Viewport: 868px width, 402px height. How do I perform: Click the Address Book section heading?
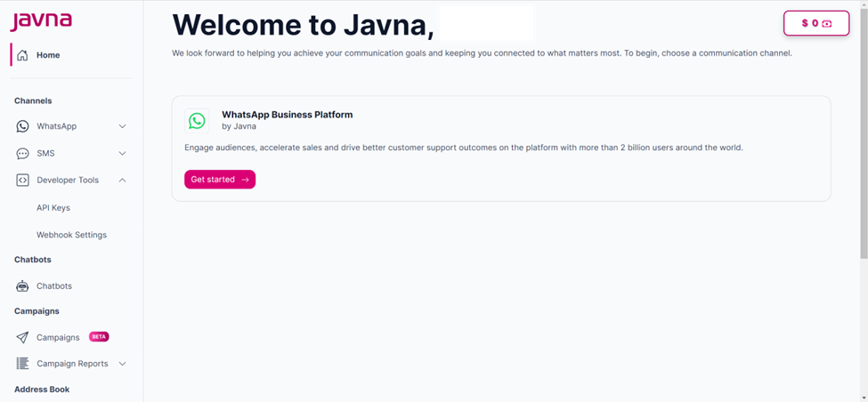coord(42,390)
